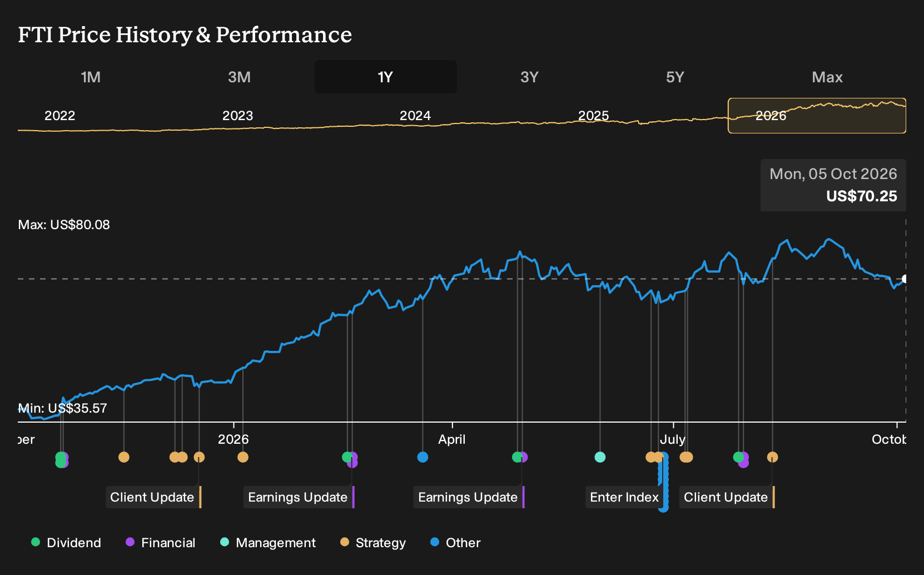
Task: Toggle the Dividend legend filter
Action: click(66, 542)
